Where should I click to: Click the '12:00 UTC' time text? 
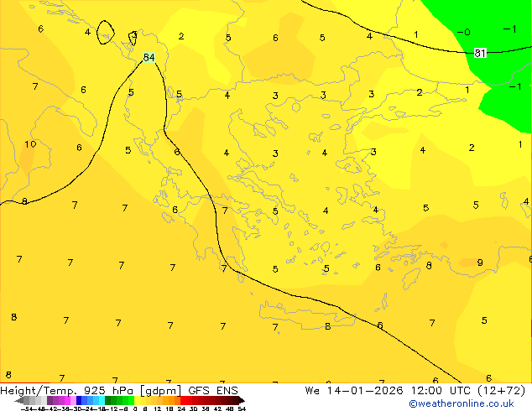[441, 391]
